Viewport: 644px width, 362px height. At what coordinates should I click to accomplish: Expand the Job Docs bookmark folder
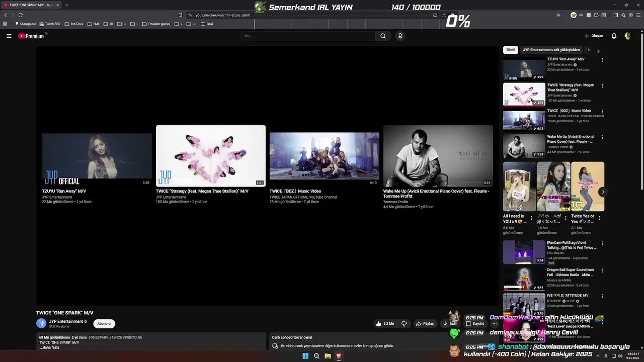(x=74, y=24)
